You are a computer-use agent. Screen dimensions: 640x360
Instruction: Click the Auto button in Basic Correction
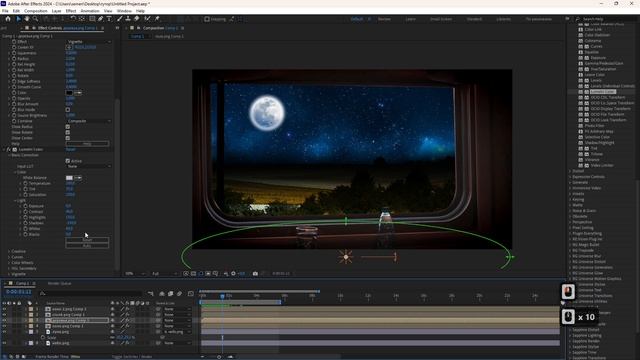pos(87,246)
